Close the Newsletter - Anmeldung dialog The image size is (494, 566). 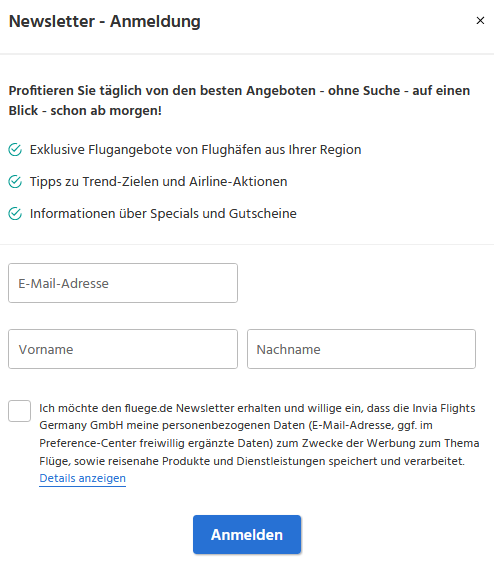480,21
